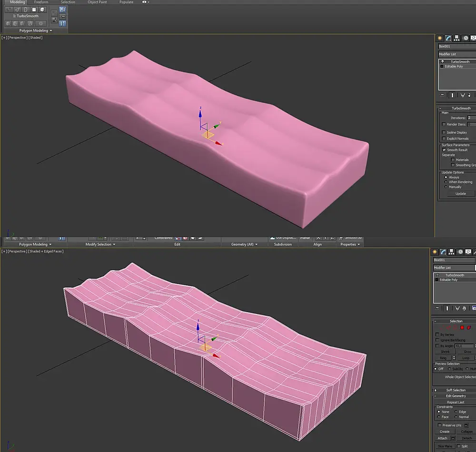The width and height of the screenshot is (476, 452).
Task: Select the red Element selection icon
Action: click(x=469, y=328)
